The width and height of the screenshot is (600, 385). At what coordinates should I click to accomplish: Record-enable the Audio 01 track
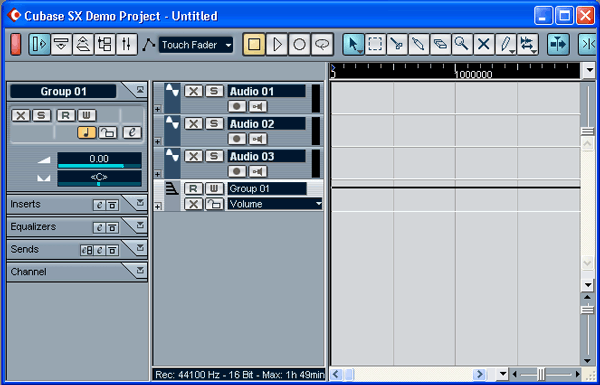(237, 106)
